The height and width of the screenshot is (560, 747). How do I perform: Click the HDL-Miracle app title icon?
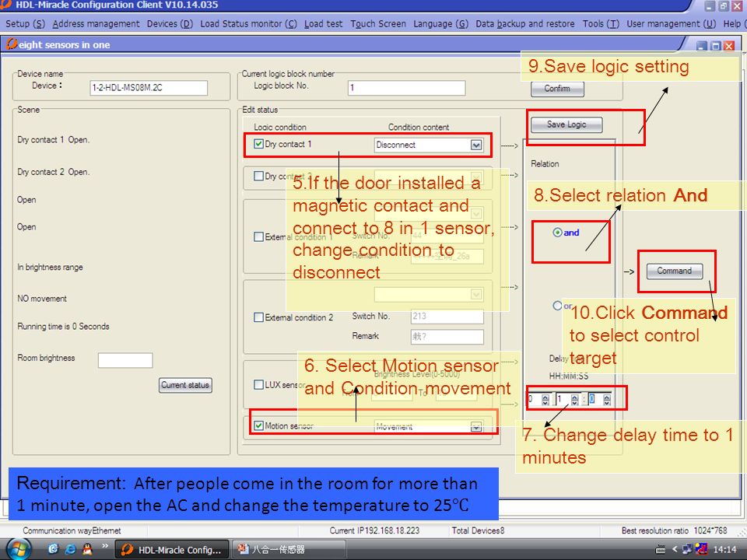coord(5,5)
